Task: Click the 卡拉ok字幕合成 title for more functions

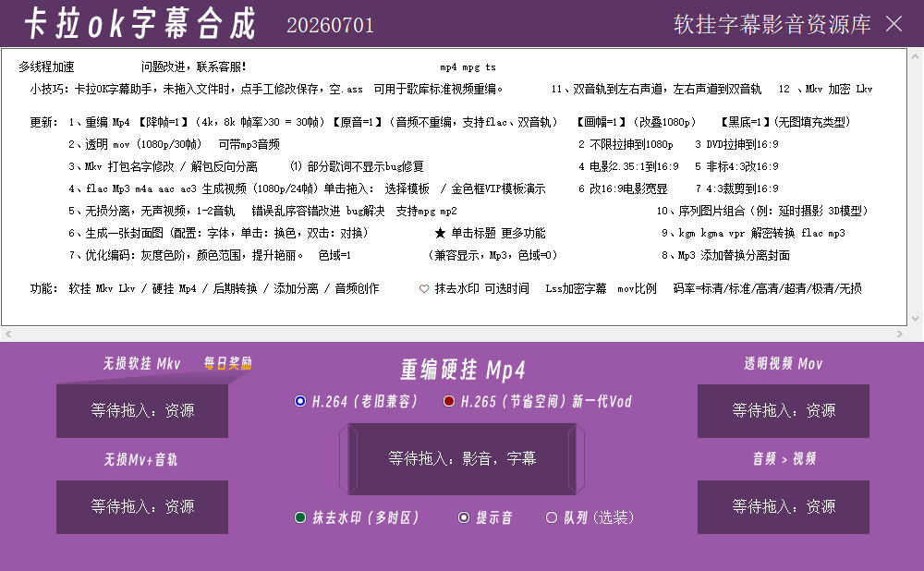Action: coord(140,24)
